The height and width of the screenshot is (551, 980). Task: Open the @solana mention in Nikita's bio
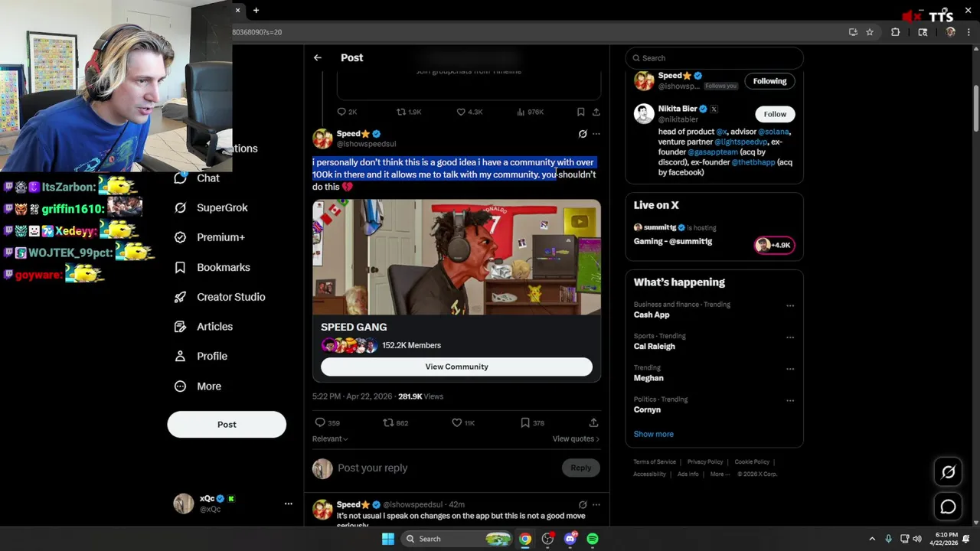pos(773,132)
